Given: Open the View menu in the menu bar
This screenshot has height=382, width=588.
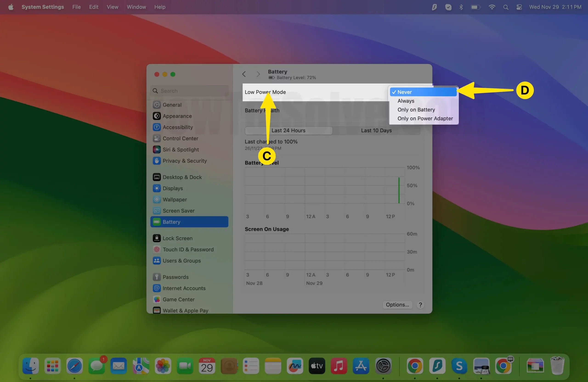Looking at the screenshot, I should pyautogui.click(x=112, y=7).
